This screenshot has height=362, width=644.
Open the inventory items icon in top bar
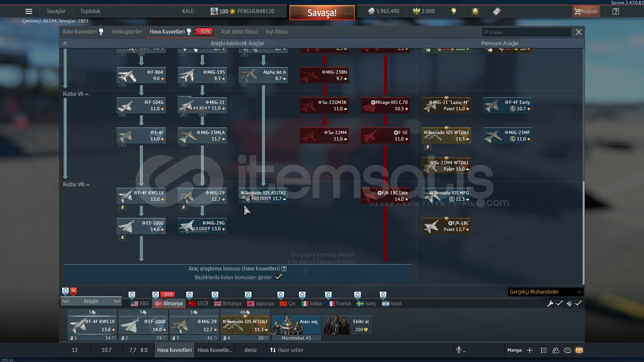pos(497,11)
